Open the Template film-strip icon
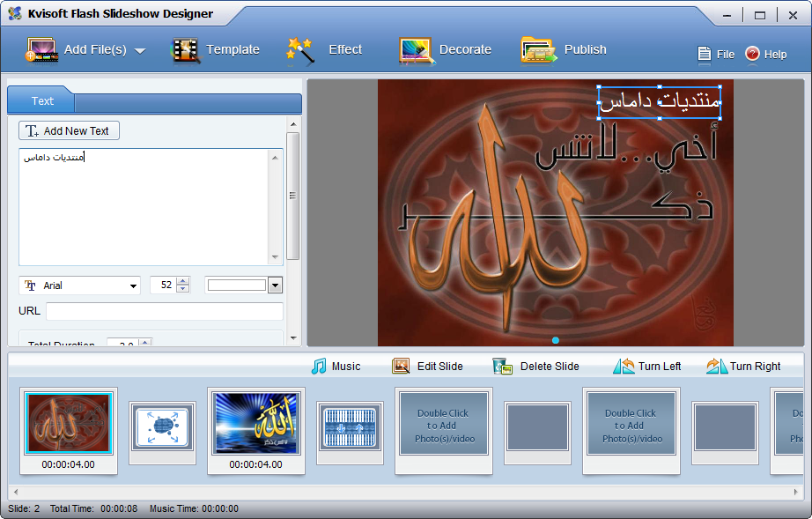This screenshot has height=519, width=812. click(x=185, y=50)
